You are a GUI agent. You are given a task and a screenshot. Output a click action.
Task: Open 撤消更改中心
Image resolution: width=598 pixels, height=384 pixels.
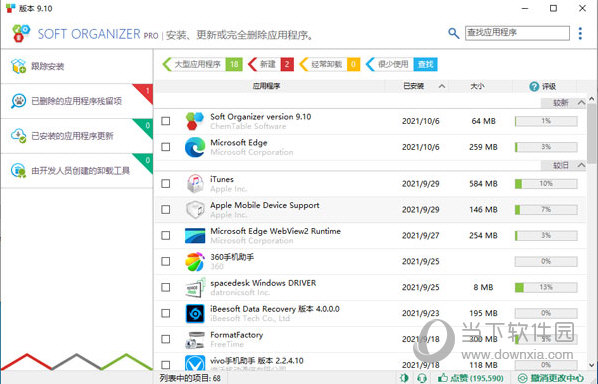pyautogui.click(x=551, y=378)
